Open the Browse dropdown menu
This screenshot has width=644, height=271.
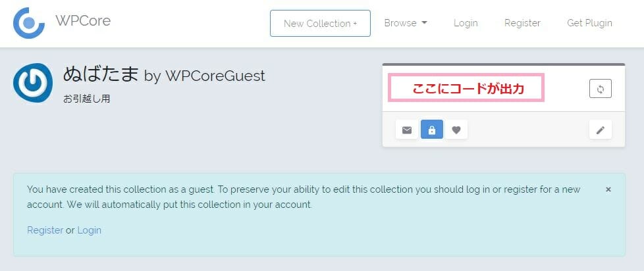coord(406,24)
